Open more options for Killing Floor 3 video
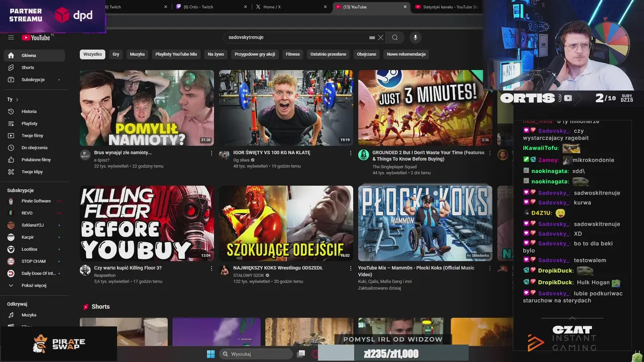The width and height of the screenshot is (644, 362). [x=211, y=268]
